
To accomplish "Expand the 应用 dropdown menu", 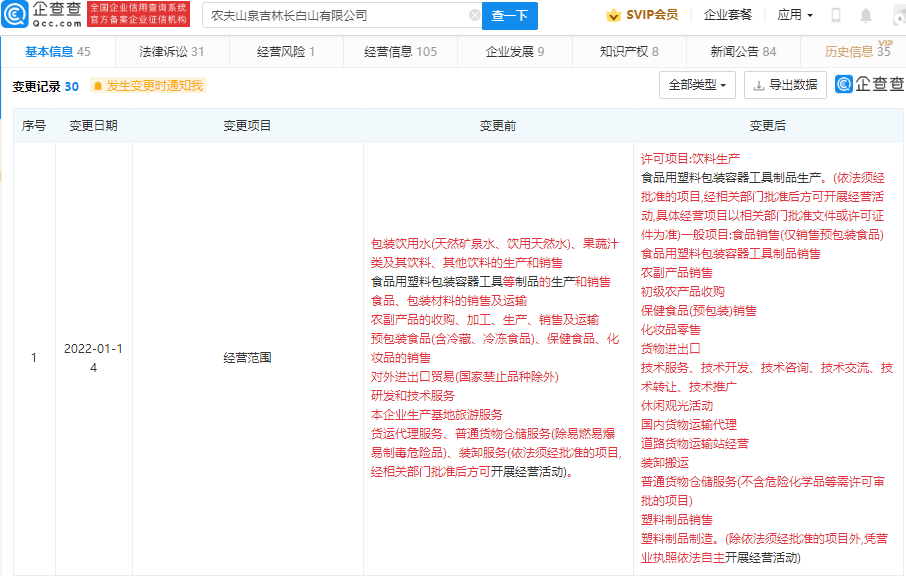I will [x=794, y=15].
